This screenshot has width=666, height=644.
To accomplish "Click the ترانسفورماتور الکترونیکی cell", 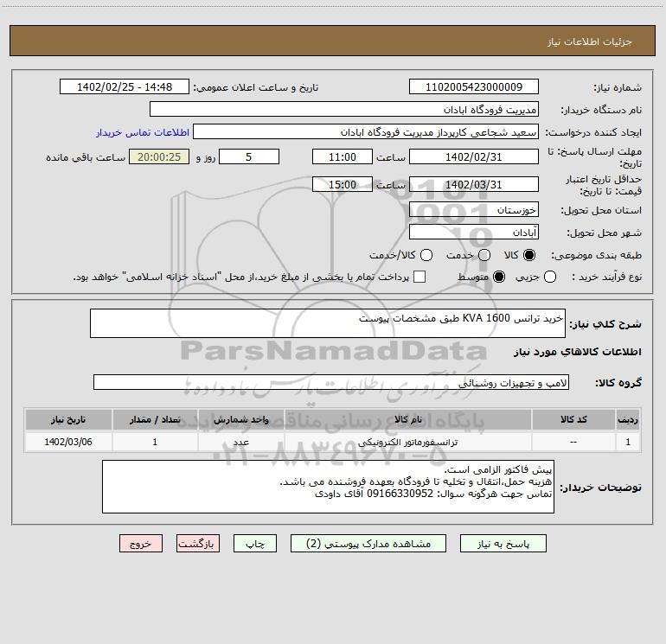I will 407,442.
